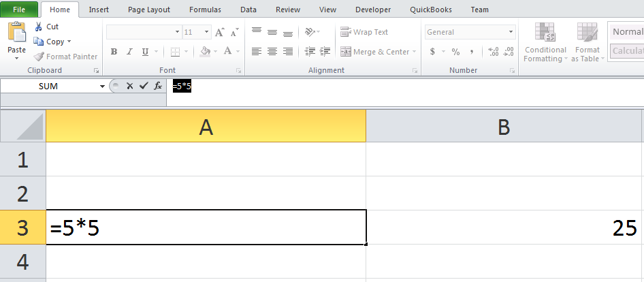Click the Increase Decimal icon
This screenshot has width=644, height=282.
point(493,52)
